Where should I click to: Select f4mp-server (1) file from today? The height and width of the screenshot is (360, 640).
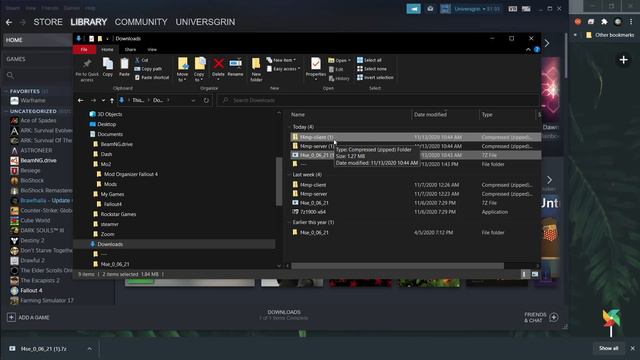pyautogui.click(x=415, y=146)
